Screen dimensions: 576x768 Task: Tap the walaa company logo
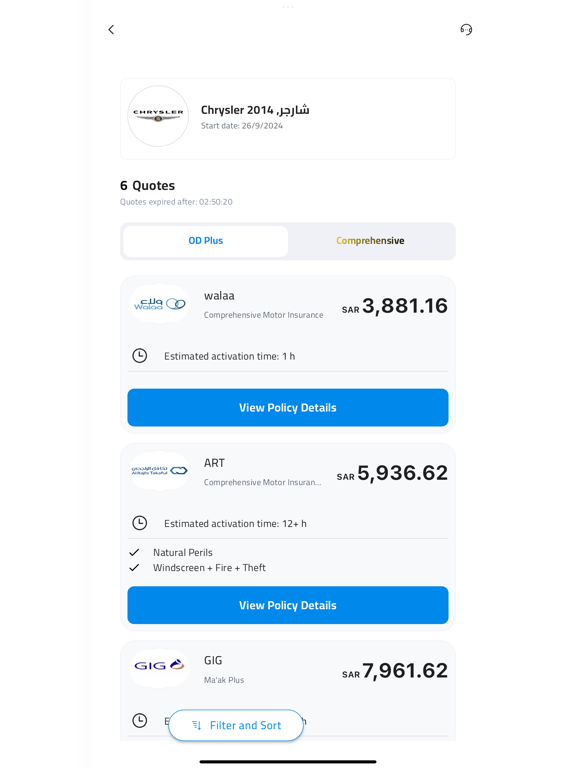(160, 304)
